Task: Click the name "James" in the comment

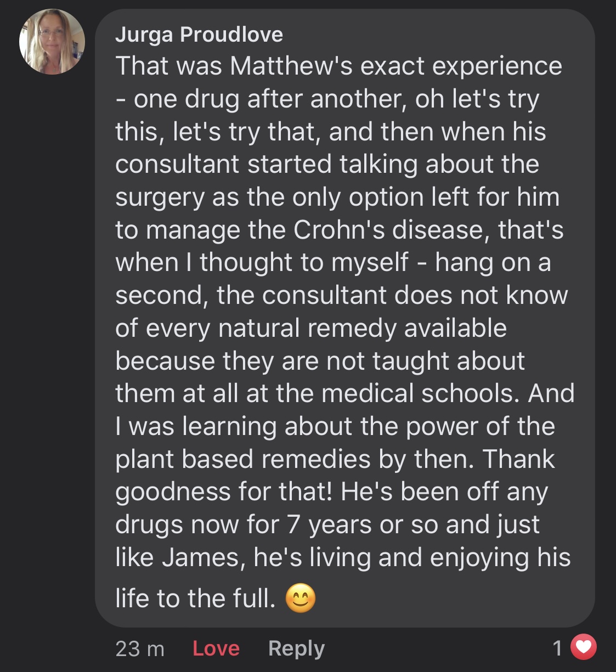Action: [200, 557]
